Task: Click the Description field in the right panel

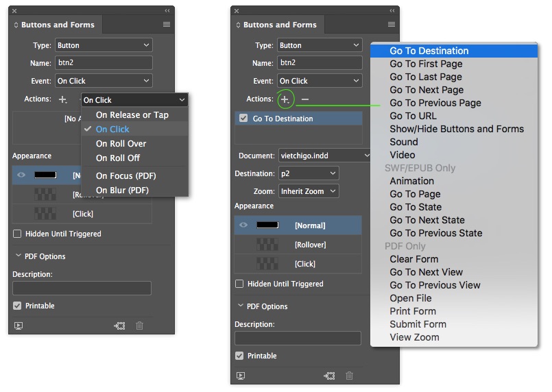Action: 298,338
